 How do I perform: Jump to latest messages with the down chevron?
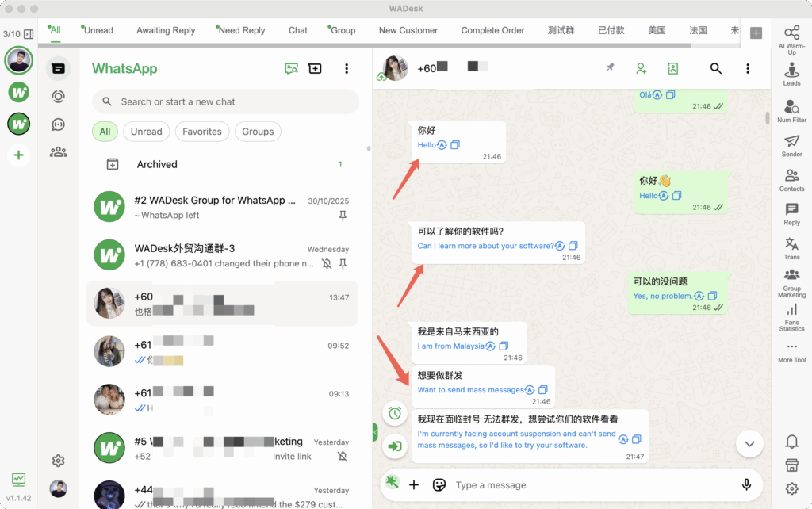[749, 443]
